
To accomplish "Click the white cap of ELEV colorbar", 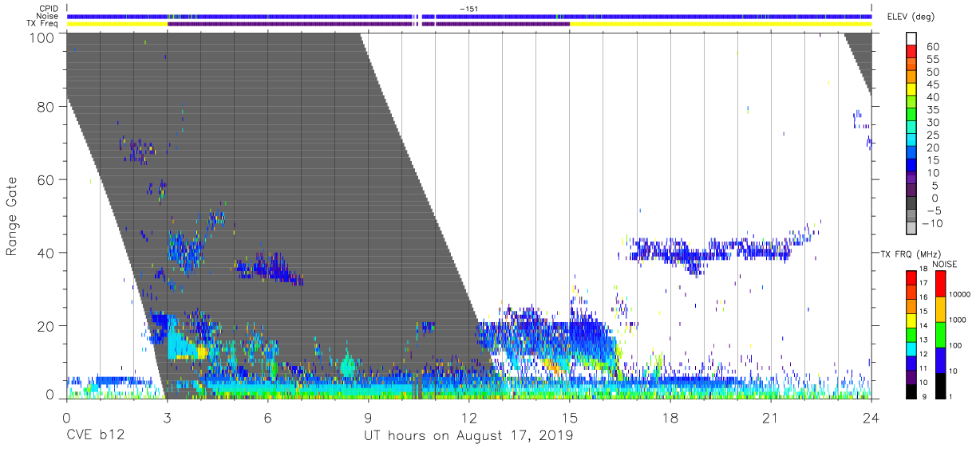I will pyautogui.click(x=911, y=38).
